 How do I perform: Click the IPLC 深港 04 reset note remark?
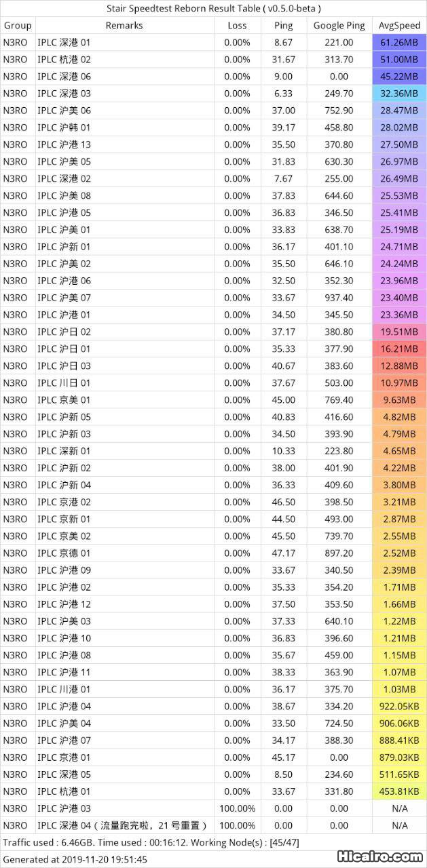[122, 825]
